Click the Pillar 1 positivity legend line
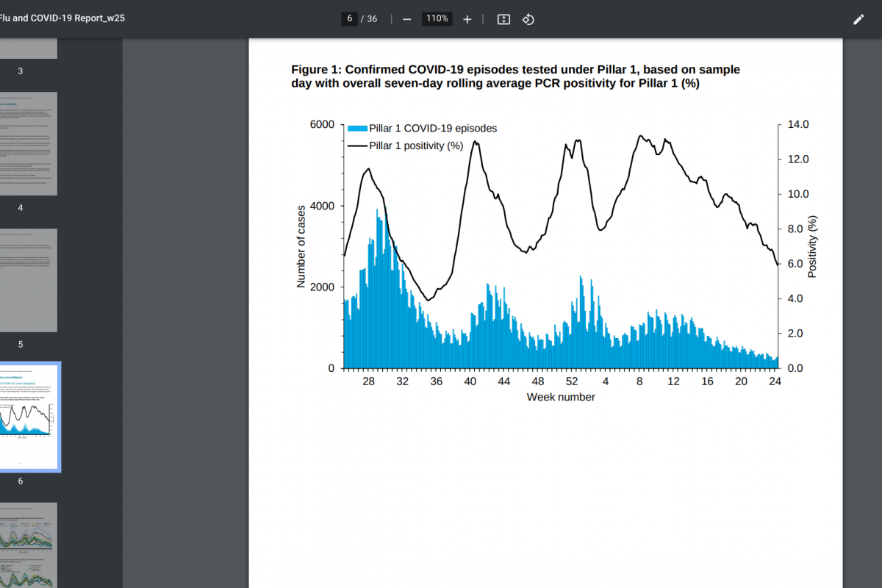The width and height of the screenshot is (882, 588). tap(356, 146)
